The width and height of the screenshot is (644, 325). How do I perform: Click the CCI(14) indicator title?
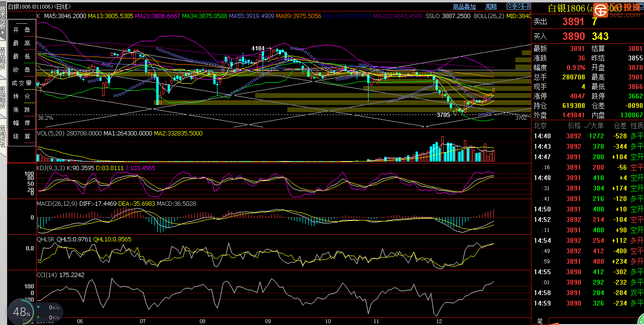pos(46,275)
